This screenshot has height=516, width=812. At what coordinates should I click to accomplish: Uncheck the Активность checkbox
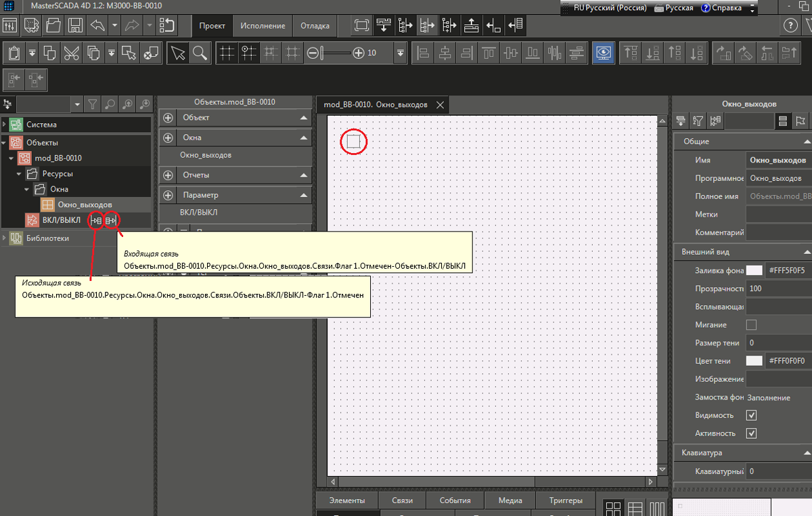click(x=751, y=433)
